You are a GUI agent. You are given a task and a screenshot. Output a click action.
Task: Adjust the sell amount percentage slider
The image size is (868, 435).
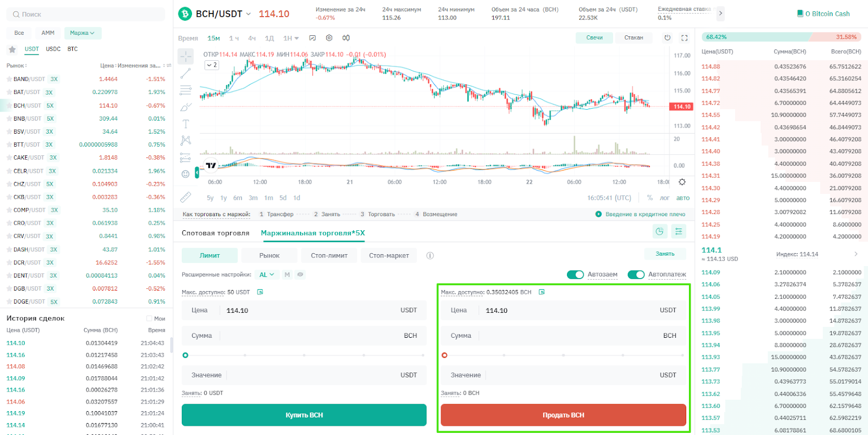(x=563, y=355)
